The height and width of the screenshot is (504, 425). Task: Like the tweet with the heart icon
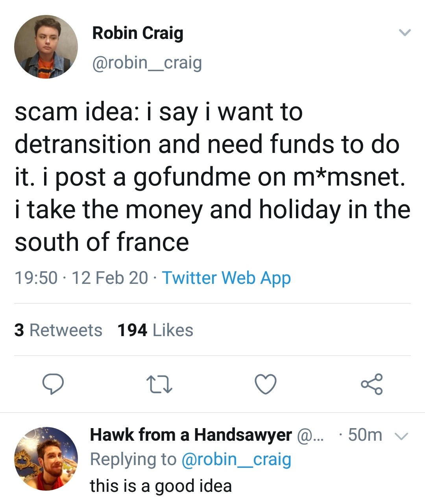pos(266,384)
